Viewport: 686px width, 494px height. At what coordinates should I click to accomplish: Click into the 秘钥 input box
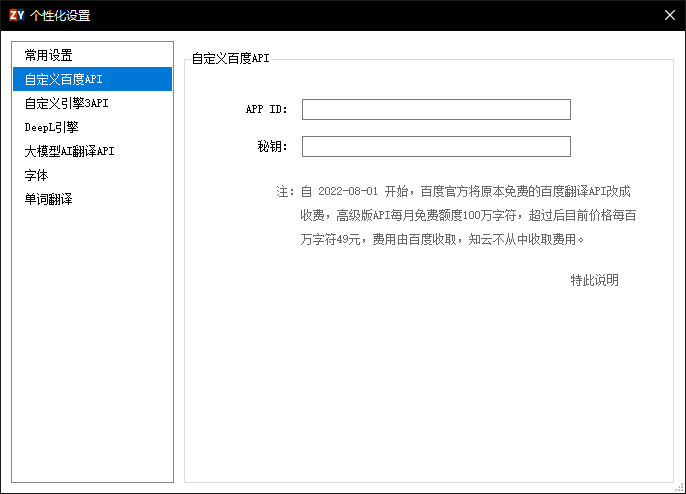pyautogui.click(x=436, y=147)
